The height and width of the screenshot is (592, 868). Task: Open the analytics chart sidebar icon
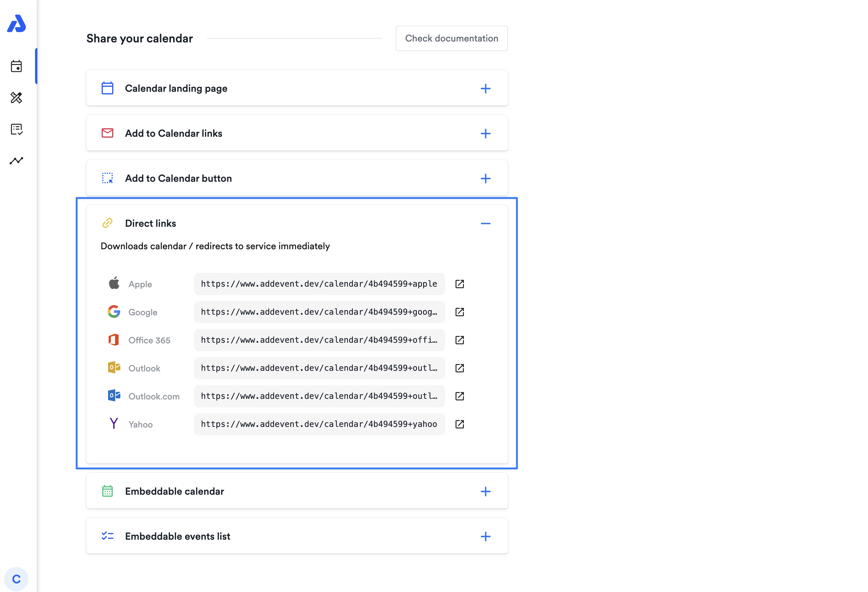16,161
